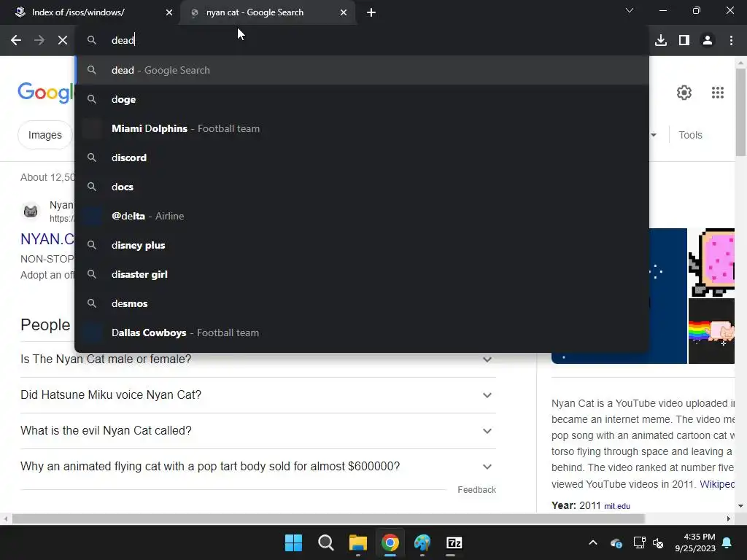Open the Wikipedia link in the knowledge panel
The width and height of the screenshot is (747, 560).
click(x=717, y=484)
